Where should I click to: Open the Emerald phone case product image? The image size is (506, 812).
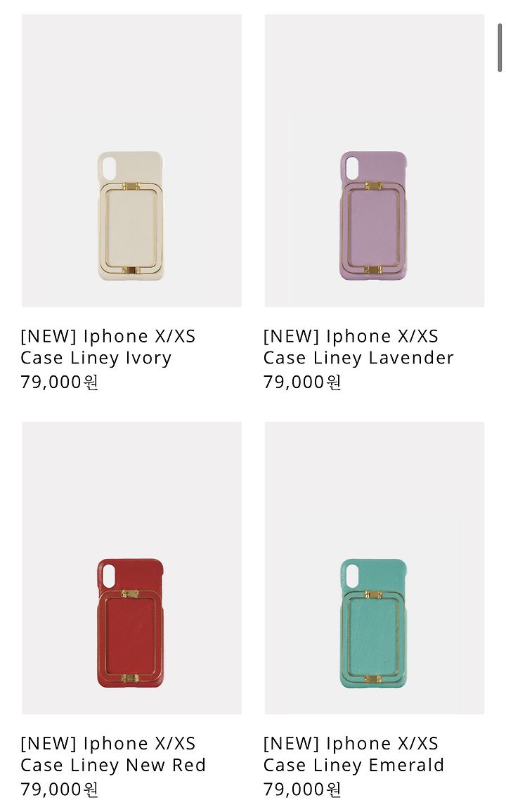(x=375, y=568)
